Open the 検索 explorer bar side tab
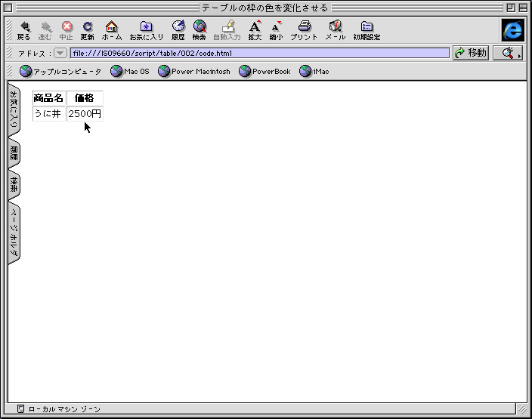 pyautogui.click(x=14, y=185)
